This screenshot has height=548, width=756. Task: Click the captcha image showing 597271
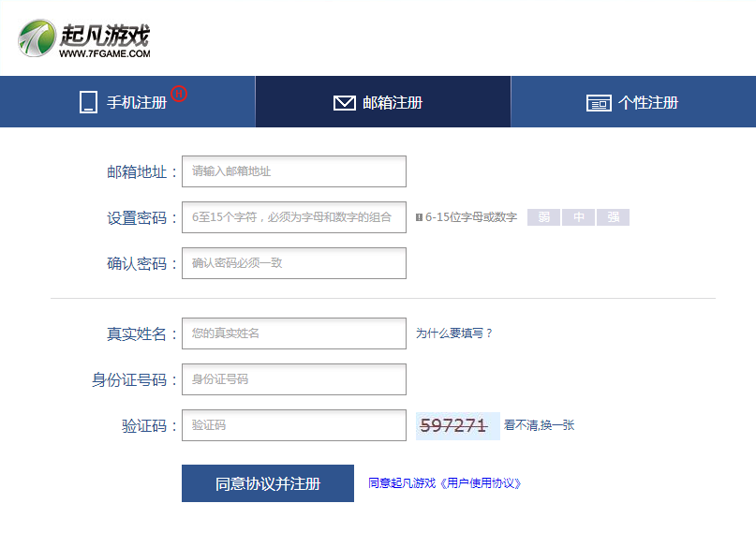(457, 425)
